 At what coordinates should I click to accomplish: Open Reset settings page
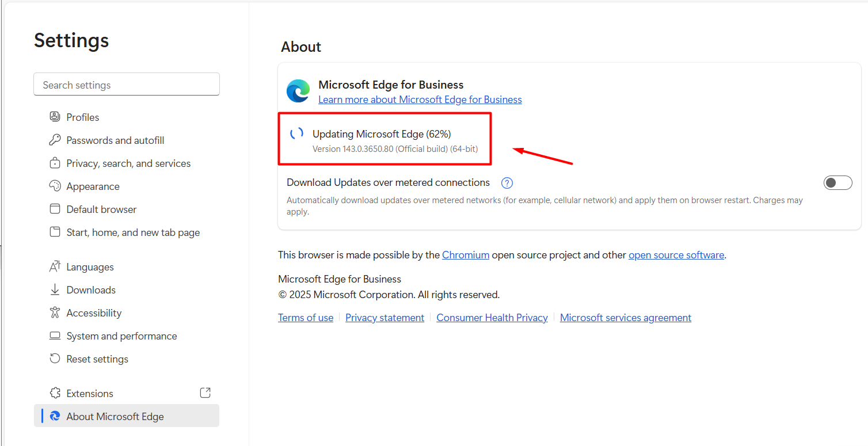click(97, 359)
